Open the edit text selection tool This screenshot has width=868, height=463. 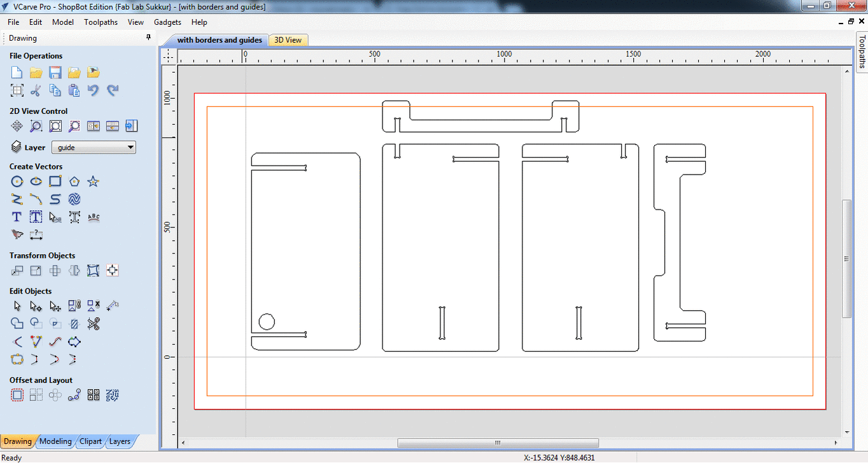coord(55,217)
